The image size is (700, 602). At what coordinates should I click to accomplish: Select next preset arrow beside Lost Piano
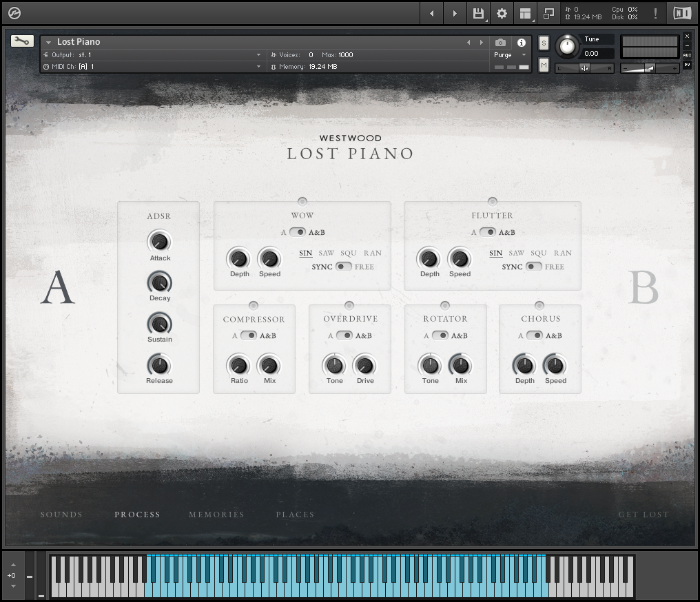(481, 43)
